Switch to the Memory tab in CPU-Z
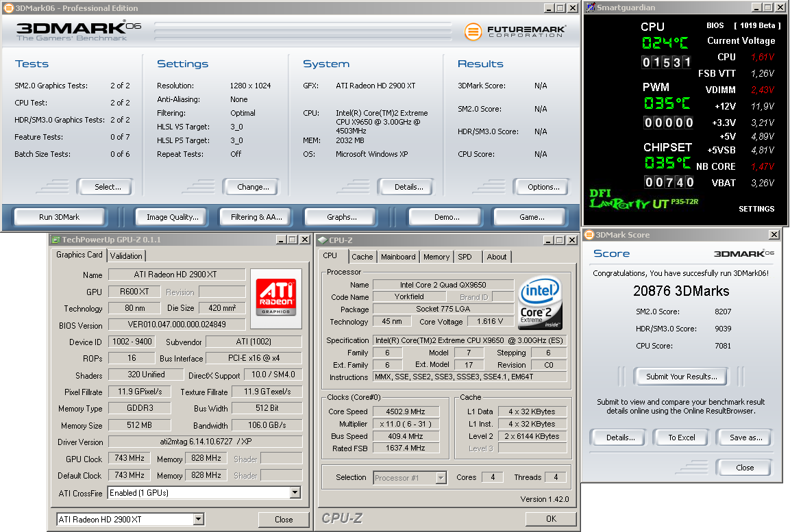The image size is (790, 532). [436, 257]
